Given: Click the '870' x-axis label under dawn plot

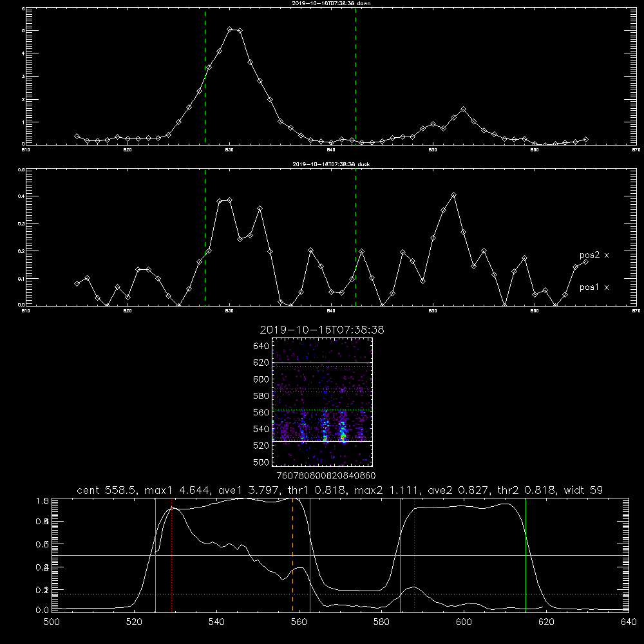Looking at the screenshot, I should [636, 150].
